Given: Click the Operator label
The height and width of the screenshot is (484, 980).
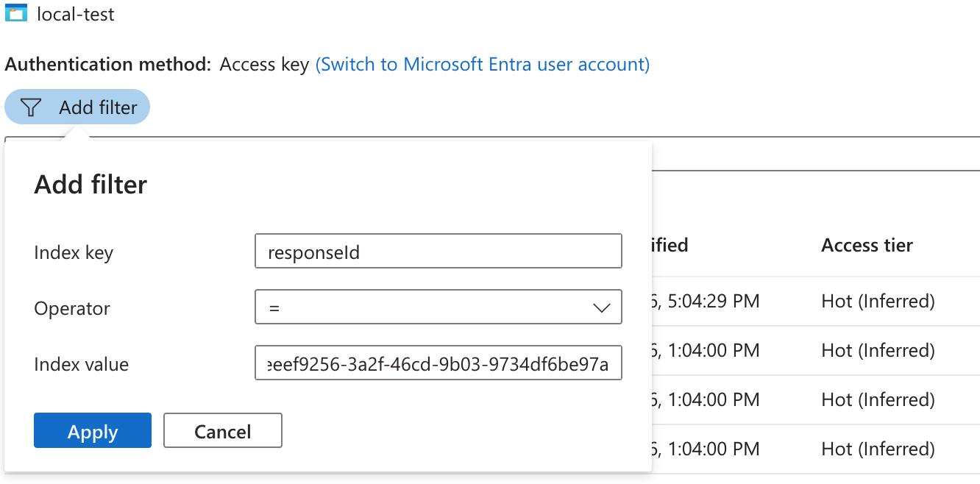Looking at the screenshot, I should pyautogui.click(x=72, y=308).
